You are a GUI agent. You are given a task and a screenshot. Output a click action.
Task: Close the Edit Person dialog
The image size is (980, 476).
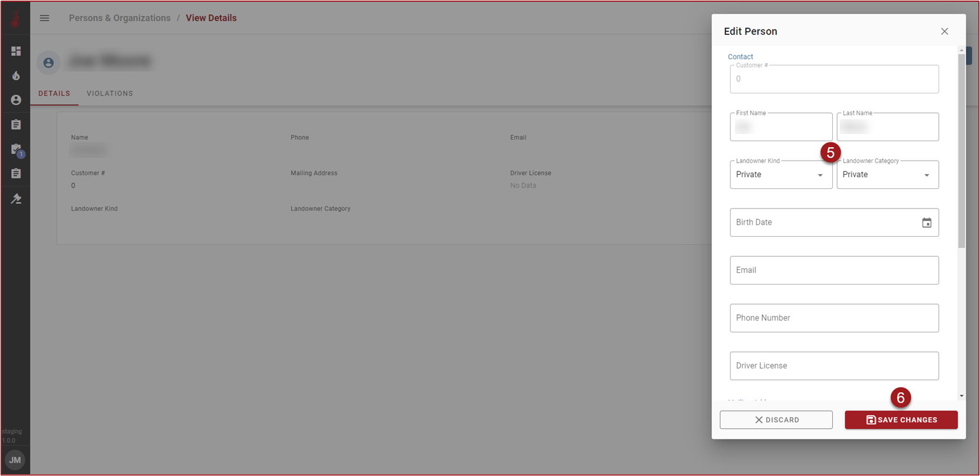tap(944, 31)
